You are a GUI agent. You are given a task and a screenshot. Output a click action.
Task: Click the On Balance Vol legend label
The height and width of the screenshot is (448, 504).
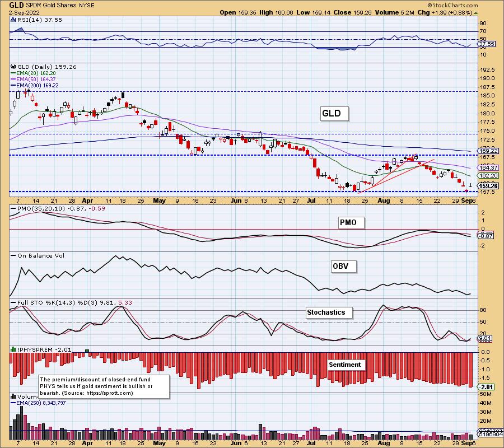pos(38,256)
